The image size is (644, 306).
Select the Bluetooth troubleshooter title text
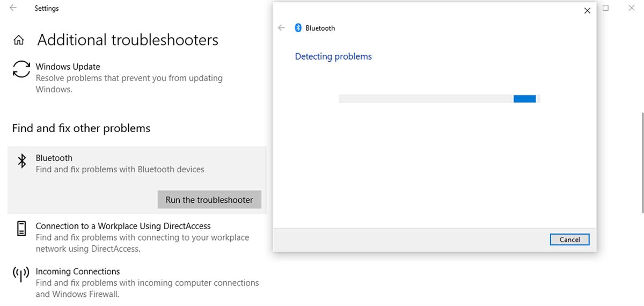[54, 158]
